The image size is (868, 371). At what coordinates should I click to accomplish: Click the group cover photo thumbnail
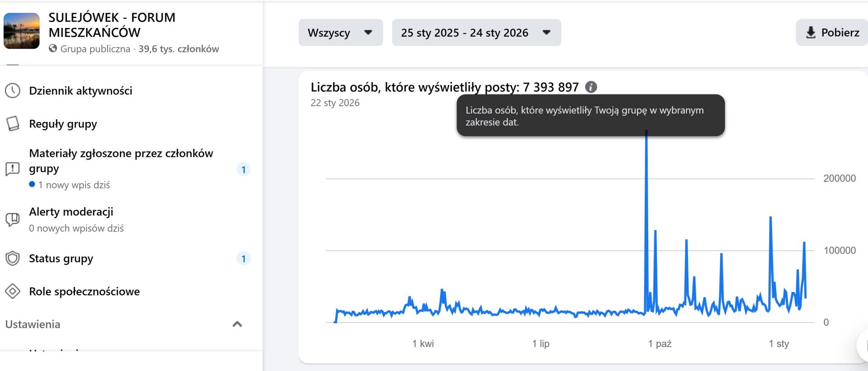pos(22,31)
